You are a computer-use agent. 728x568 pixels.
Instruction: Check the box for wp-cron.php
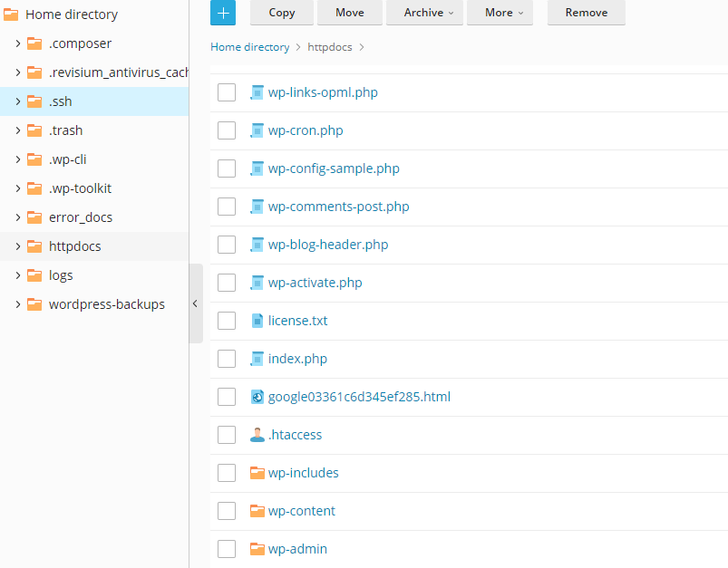click(227, 130)
